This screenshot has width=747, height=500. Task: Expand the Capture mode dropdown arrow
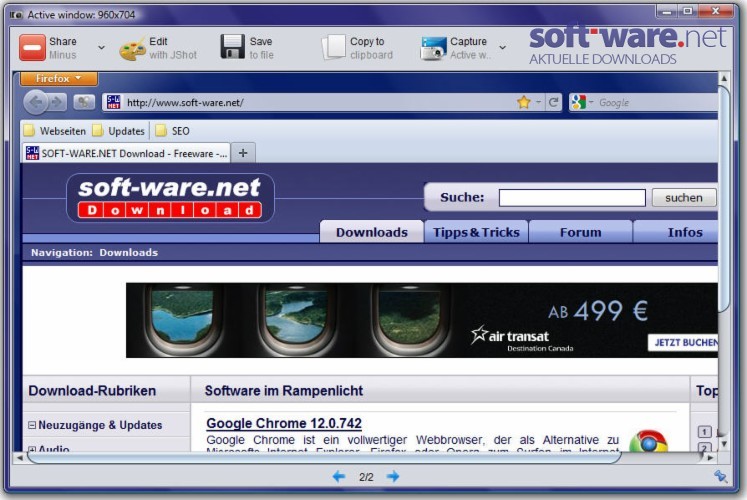502,48
